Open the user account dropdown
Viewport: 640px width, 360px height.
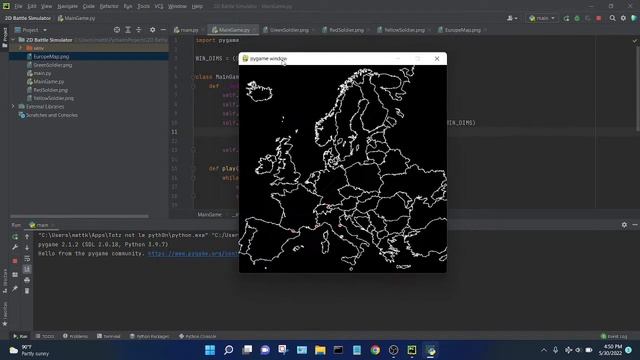click(x=512, y=18)
